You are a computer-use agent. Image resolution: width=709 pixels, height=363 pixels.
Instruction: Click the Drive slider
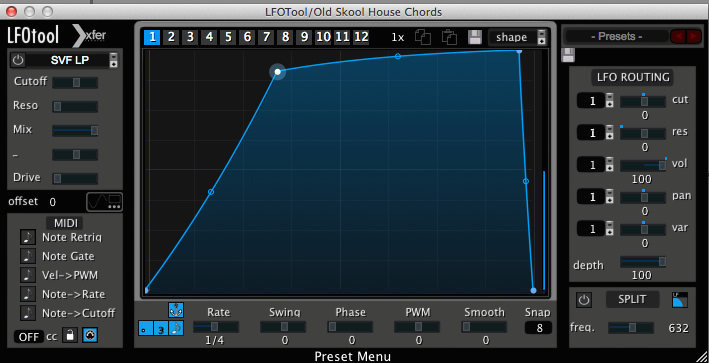[75, 179]
